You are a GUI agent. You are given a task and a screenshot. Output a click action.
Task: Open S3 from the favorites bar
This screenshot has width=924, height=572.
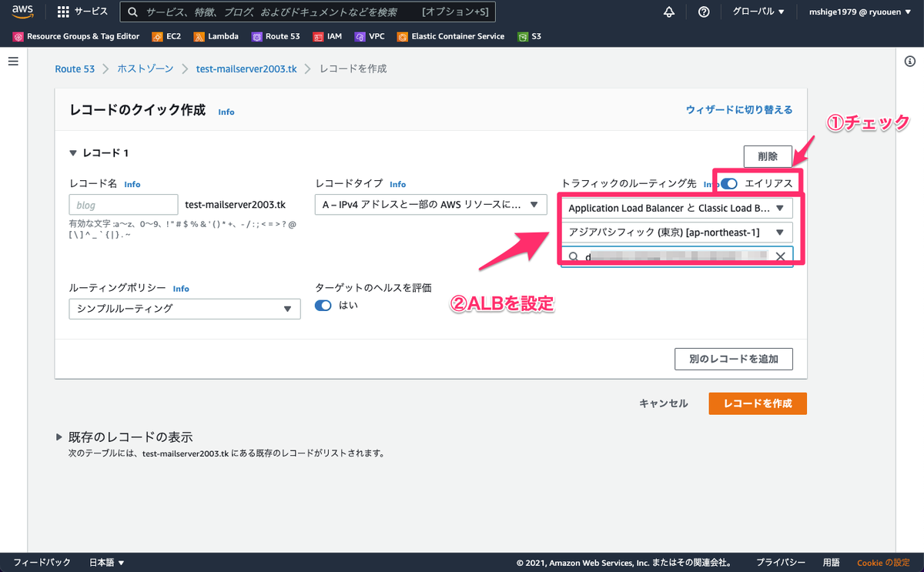point(529,35)
